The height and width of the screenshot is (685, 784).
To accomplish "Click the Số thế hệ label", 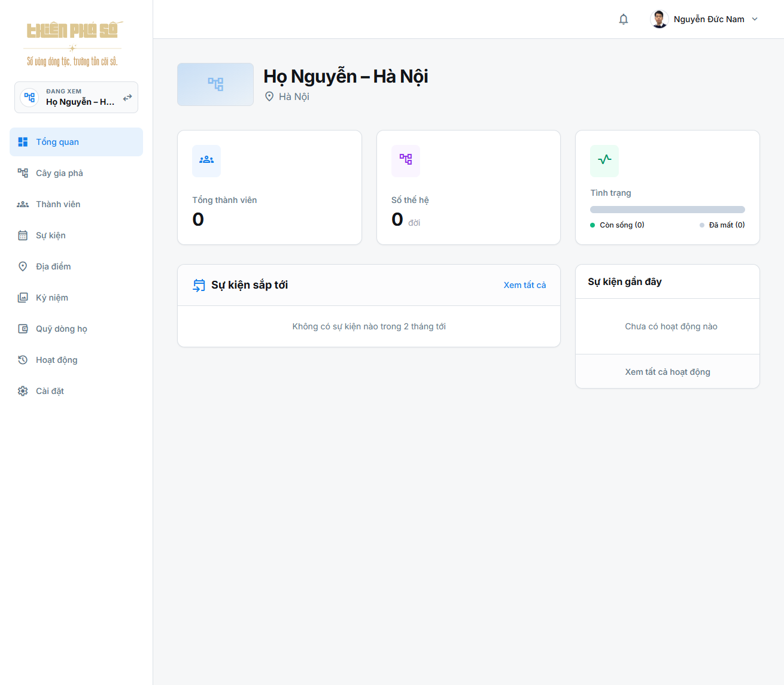I will [410, 200].
